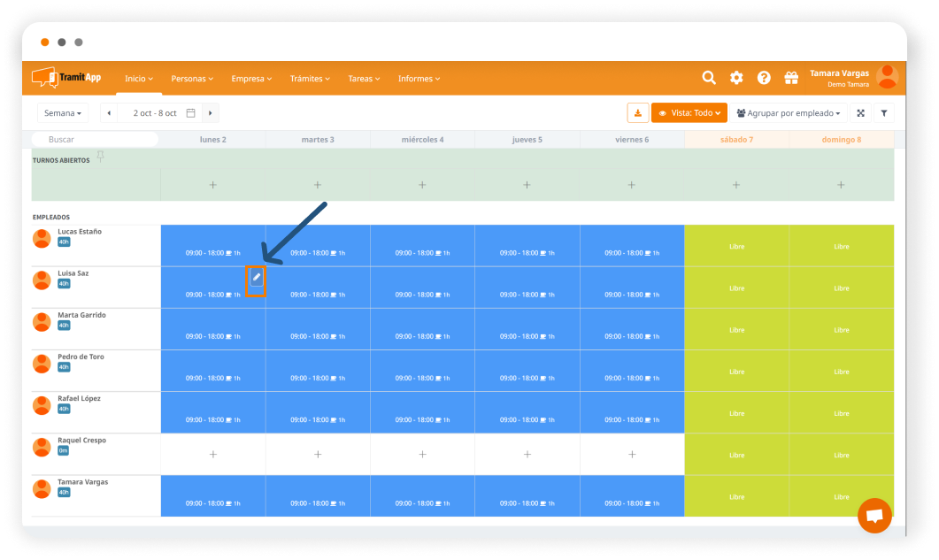The width and height of the screenshot is (939, 560).
Task: Click the pencil edit icon on Luisa Saz's shift
Action: pos(256,278)
